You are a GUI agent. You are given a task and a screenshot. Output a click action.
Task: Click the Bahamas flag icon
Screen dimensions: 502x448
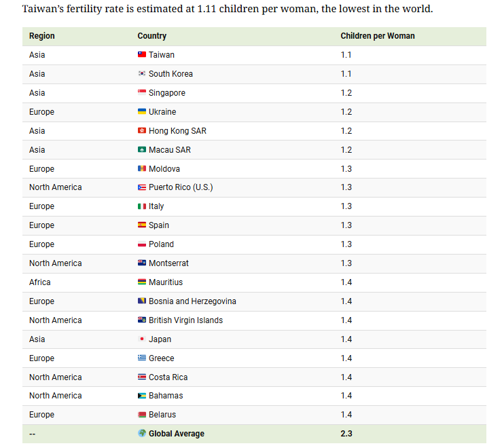point(142,396)
